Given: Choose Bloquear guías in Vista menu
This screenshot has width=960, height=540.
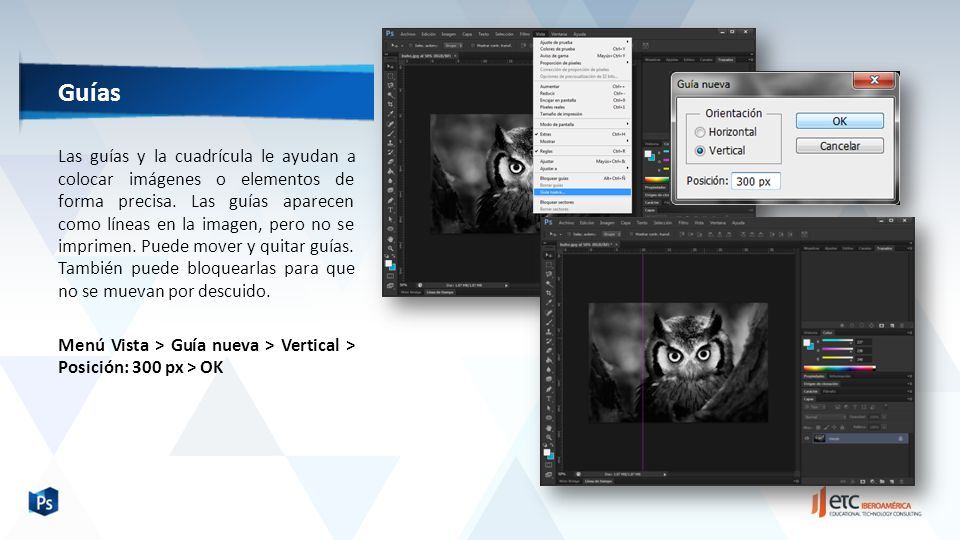Looking at the screenshot, I should (582, 178).
